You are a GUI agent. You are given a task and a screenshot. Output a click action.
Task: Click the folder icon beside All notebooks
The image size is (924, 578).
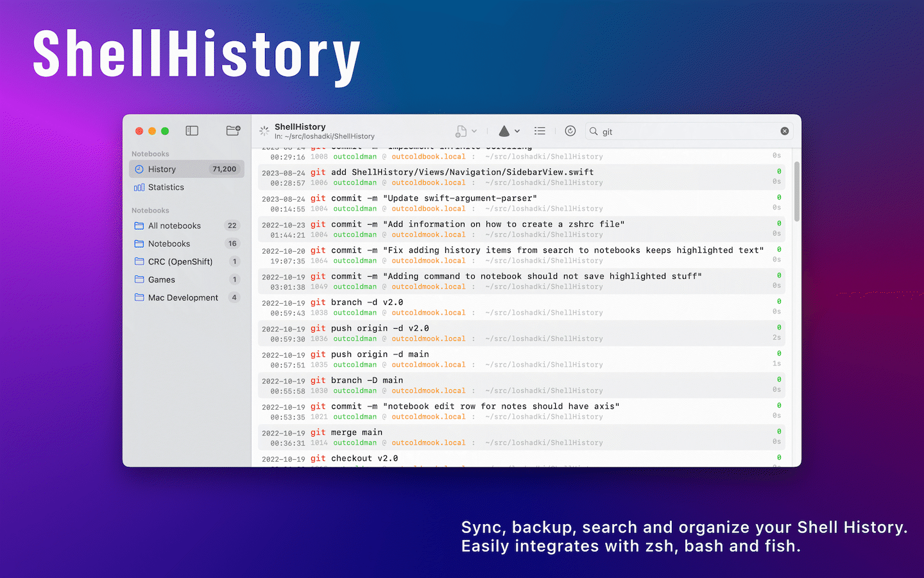coord(139,225)
